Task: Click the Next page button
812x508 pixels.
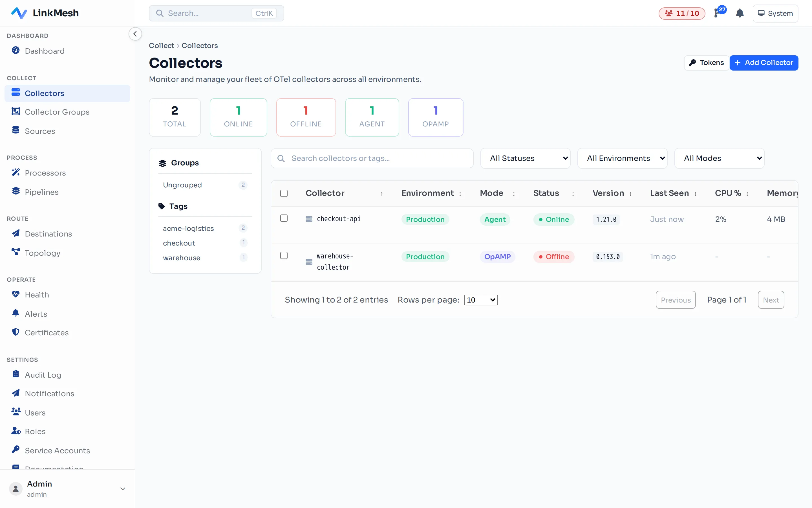Action: (x=771, y=300)
